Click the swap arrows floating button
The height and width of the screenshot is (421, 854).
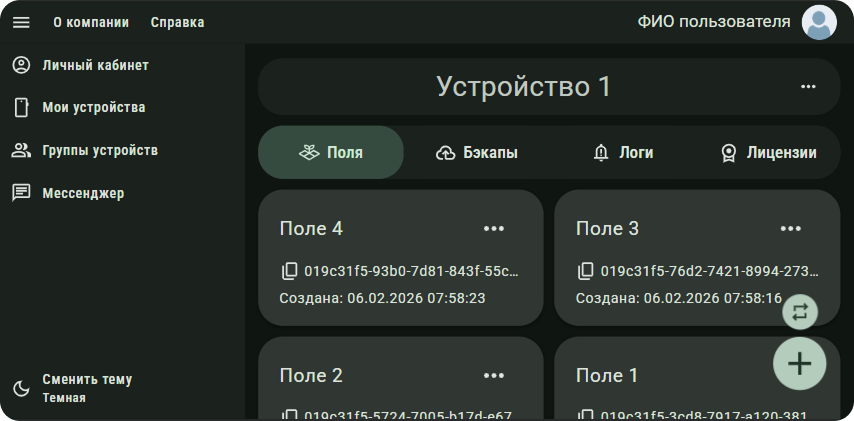click(799, 311)
